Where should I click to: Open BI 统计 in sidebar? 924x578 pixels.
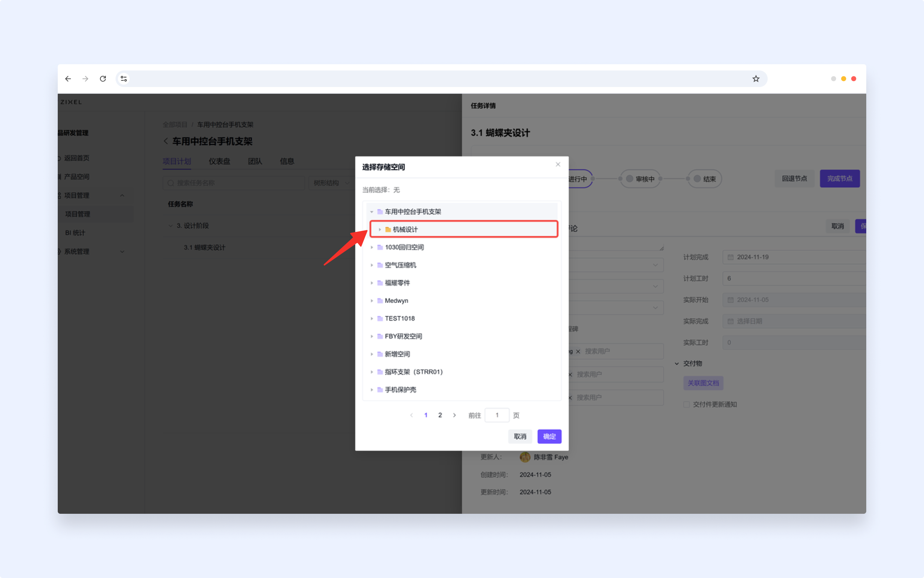(75, 233)
